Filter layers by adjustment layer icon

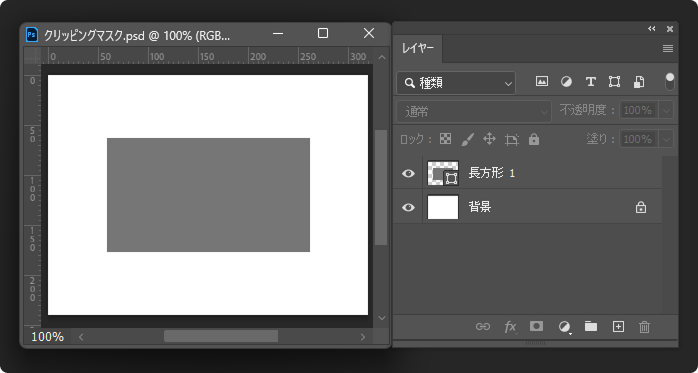coord(566,81)
